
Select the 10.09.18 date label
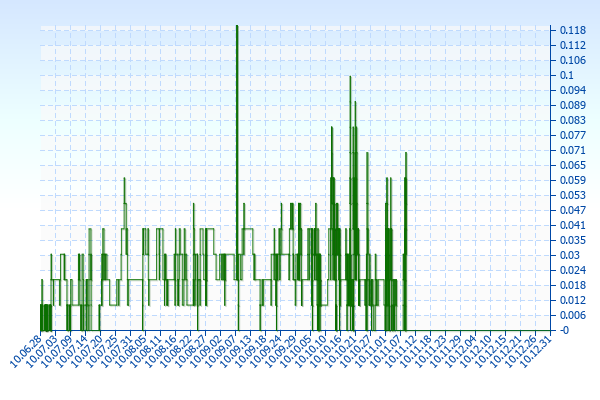coord(251,351)
